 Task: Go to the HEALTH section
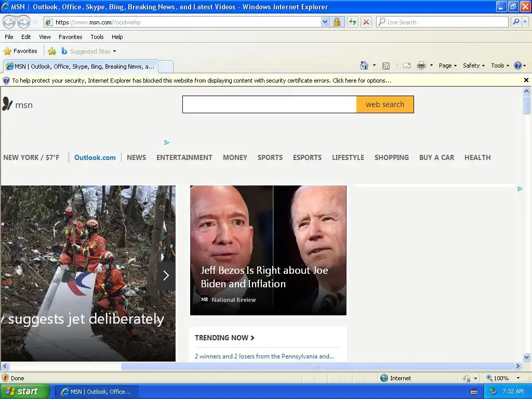pyautogui.click(x=477, y=157)
